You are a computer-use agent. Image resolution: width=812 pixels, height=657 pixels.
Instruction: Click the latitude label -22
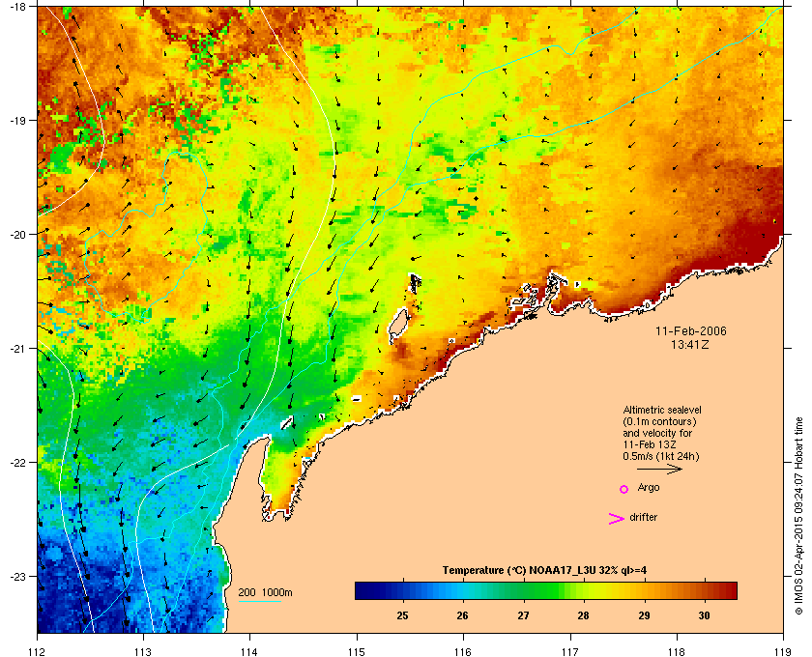click(18, 462)
